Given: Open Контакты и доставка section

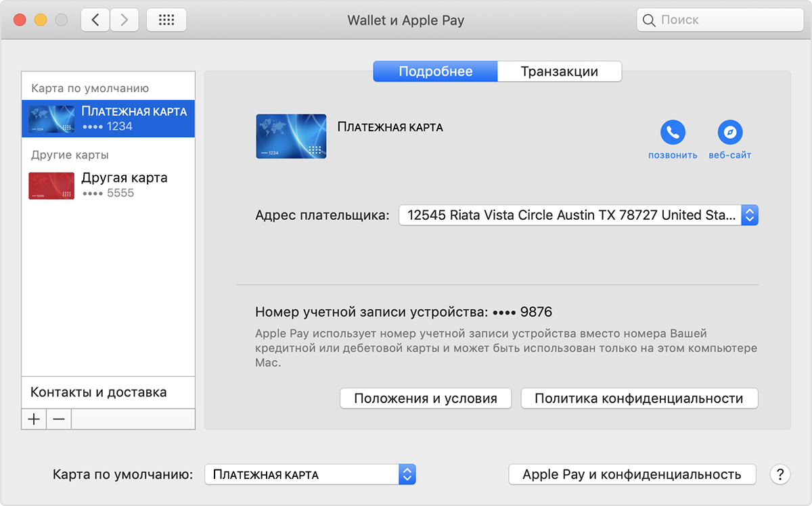Looking at the screenshot, I should coord(108,392).
